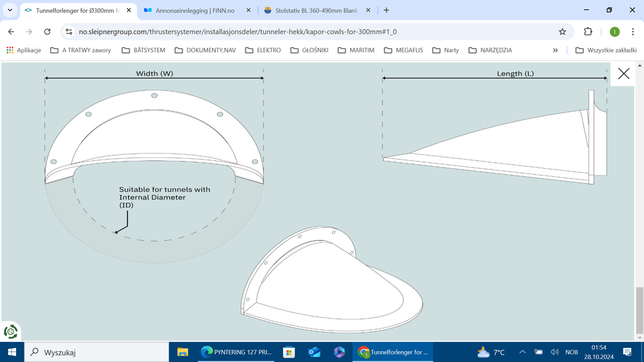Open Microsoft Store from the taskbar
Image resolution: width=644 pixels, height=362 pixels.
pyautogui.click(x=288, y=352)
